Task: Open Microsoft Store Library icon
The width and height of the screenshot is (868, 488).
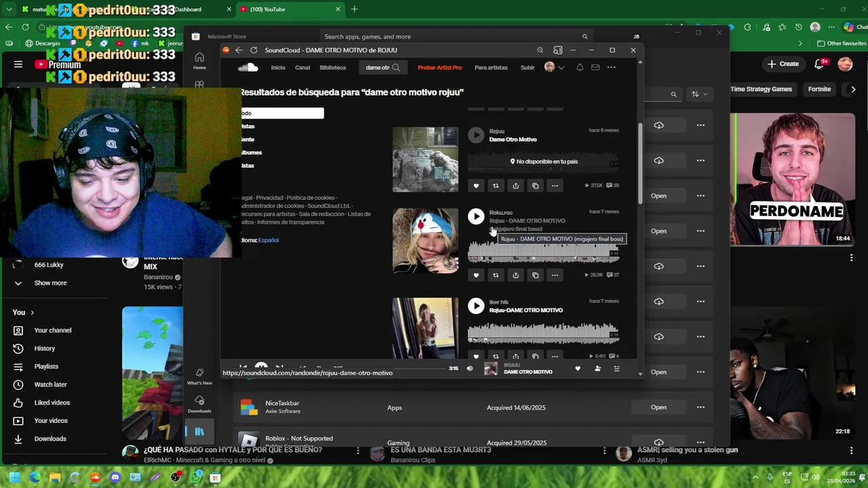Action: (199, 432)
